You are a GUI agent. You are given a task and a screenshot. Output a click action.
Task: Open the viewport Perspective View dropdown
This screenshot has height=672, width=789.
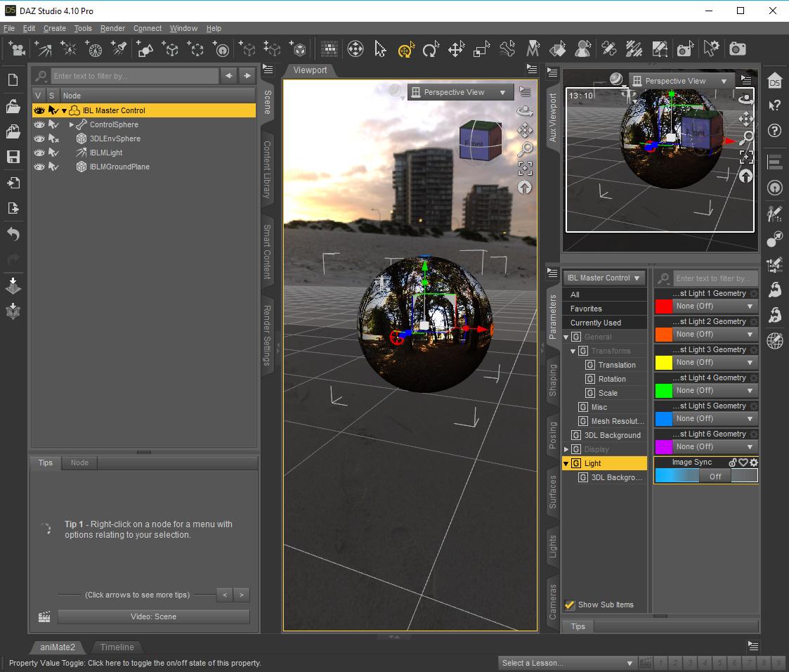(x=460, y=92)
